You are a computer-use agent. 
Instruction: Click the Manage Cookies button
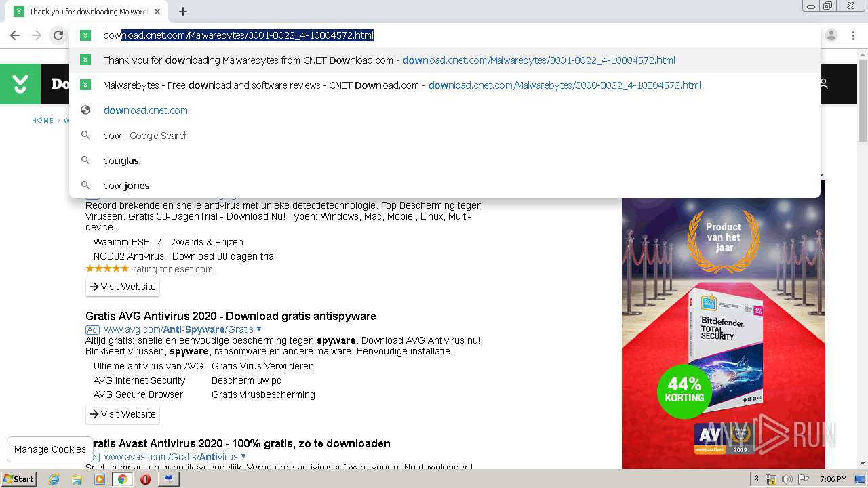50,449
